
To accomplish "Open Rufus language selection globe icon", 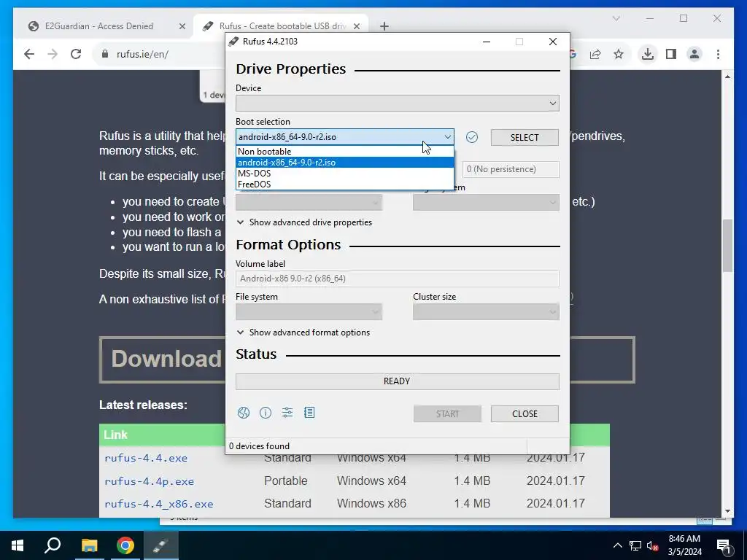I will point(244,413).
